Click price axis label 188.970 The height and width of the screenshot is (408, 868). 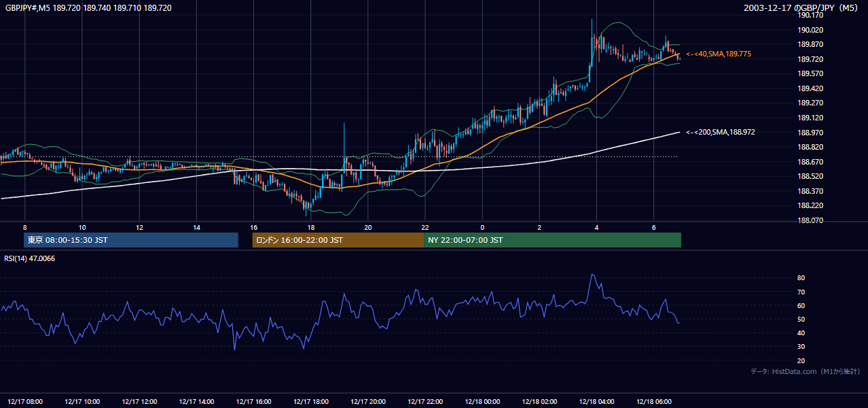810,132
